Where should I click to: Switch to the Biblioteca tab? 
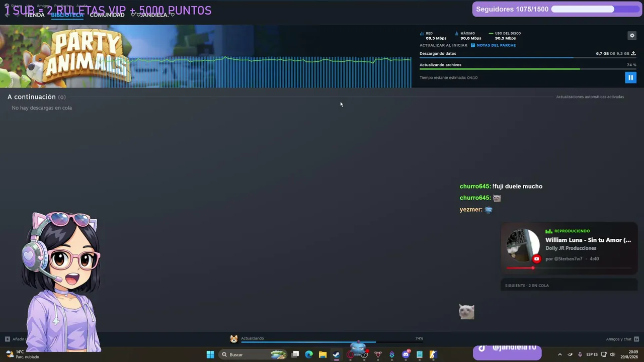click(67, 15)
